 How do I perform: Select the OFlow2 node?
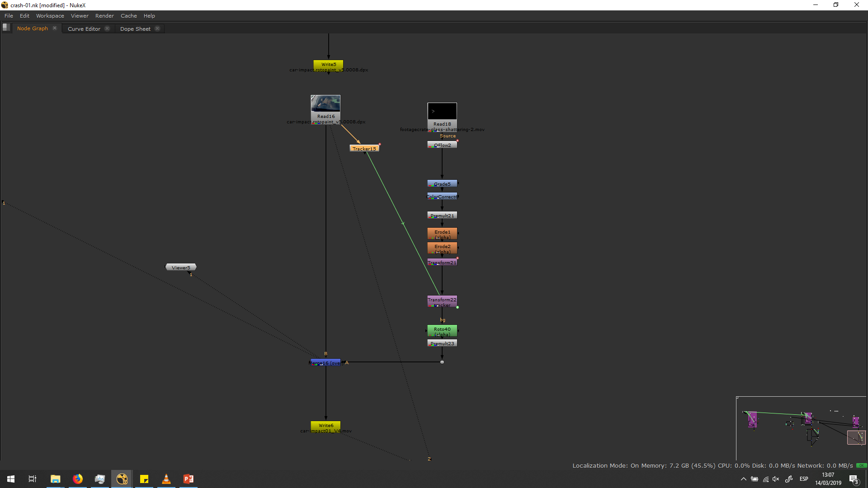tap(442, 145)
